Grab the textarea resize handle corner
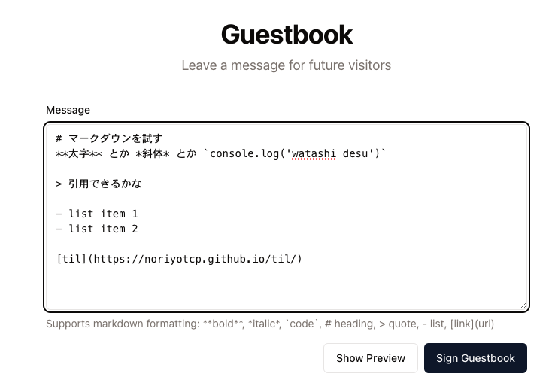The width and height of the screenshot is (555, 392). click(x=523, y=306)
